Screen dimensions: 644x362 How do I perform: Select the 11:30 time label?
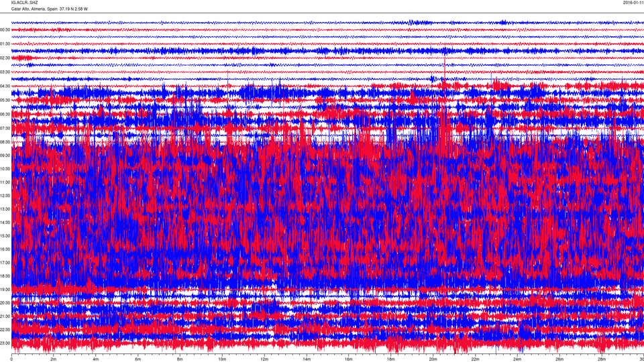[5, 182]
